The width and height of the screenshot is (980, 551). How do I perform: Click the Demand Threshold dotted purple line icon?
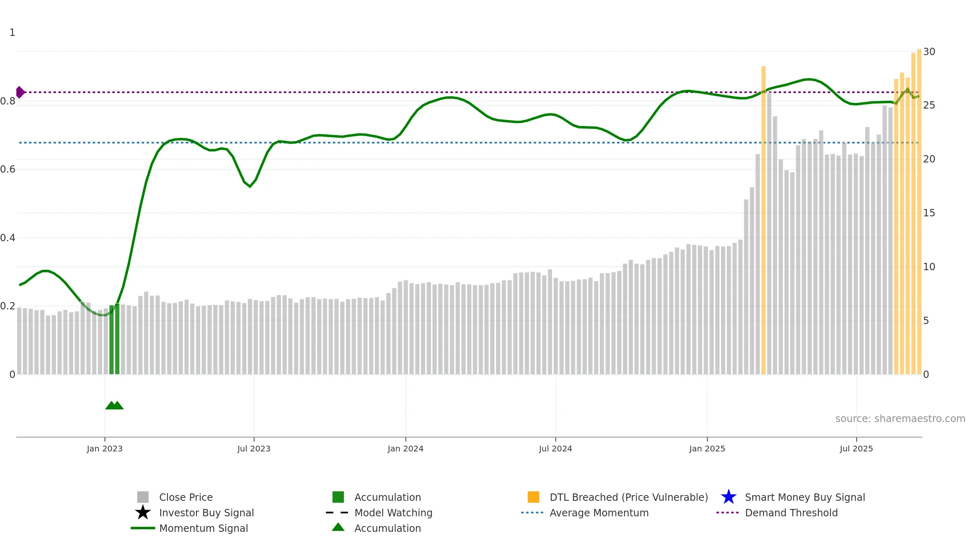(728, 513)
